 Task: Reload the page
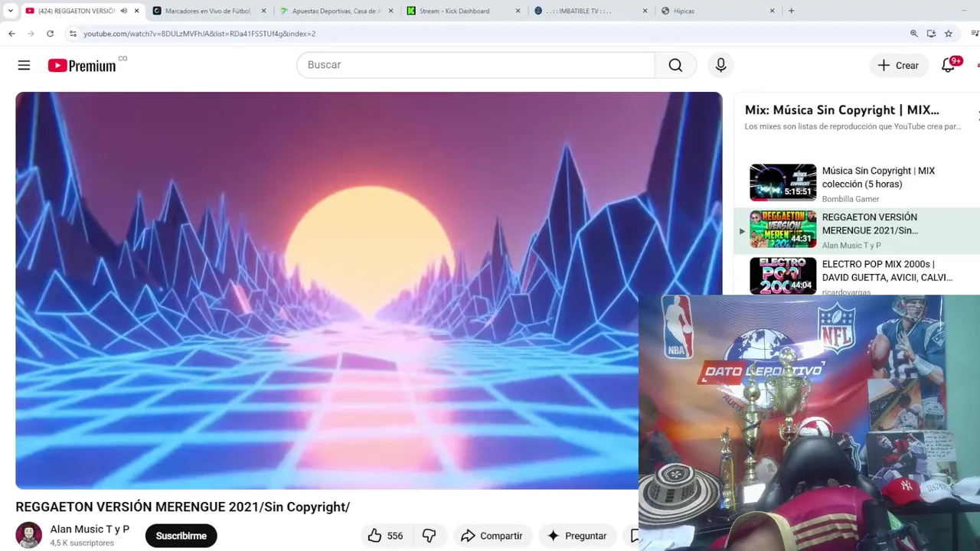pos(50,34)
